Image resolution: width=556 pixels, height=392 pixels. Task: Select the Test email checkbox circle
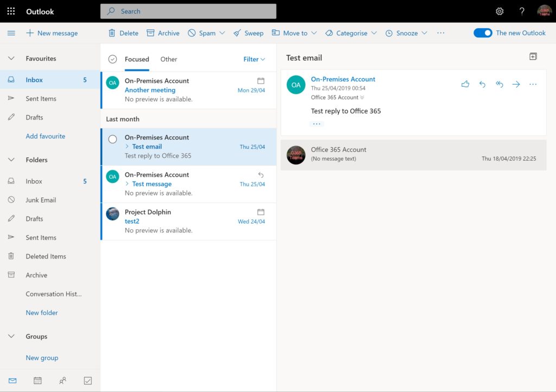pyautogui.click(x=112, y=139)
